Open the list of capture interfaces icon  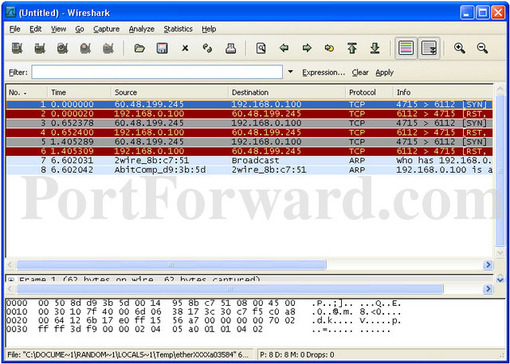pos(17,48)
